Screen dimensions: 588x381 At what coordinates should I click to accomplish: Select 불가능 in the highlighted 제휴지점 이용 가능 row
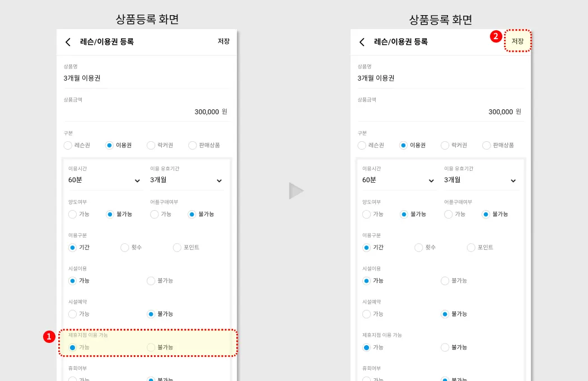coord(151,347)
